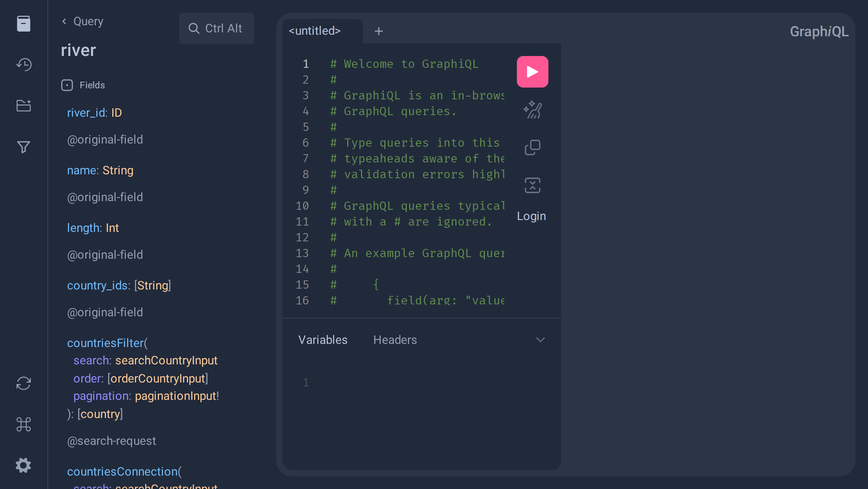The image size is (868, 489).
Task: Run the query with the play button
Action: (533, 72)
